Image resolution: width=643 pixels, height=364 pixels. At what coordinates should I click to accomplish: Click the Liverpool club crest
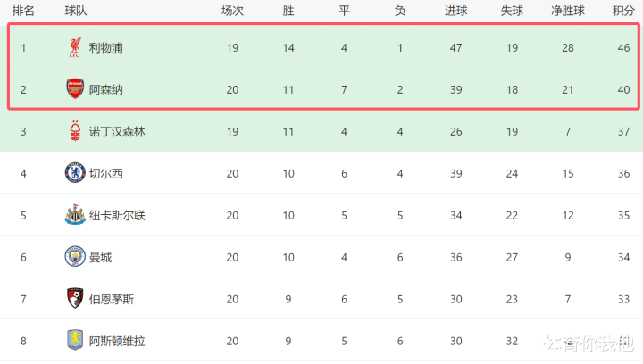coord(75,47)
